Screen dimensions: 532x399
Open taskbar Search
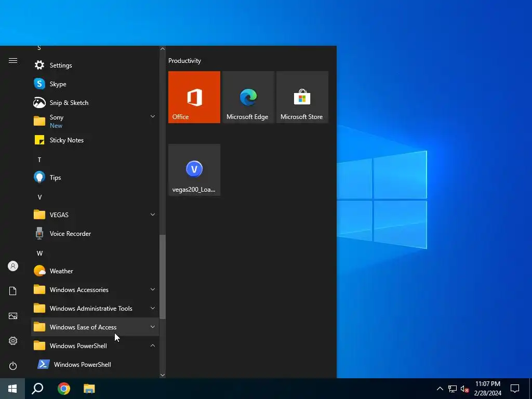pos(37,389)
